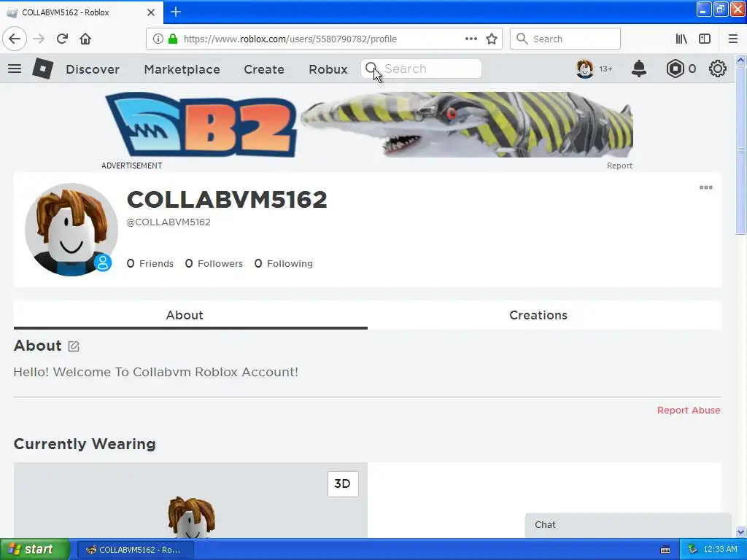View the 0 Friends list
The image size is (747, 560).
coord(150,263)
